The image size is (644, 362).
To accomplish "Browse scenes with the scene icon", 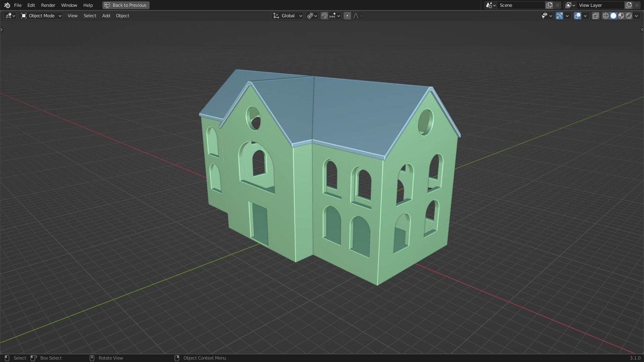I will click(490, 5).
